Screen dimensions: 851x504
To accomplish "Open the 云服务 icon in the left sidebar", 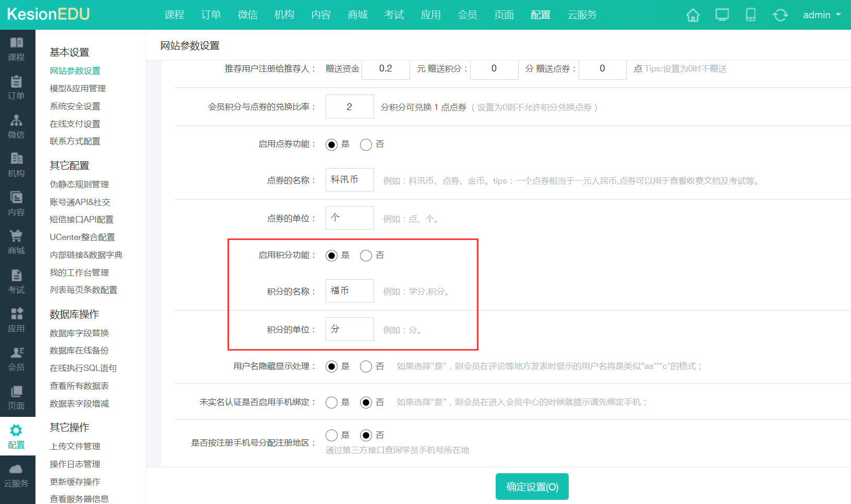I will (x=17, y=475).
